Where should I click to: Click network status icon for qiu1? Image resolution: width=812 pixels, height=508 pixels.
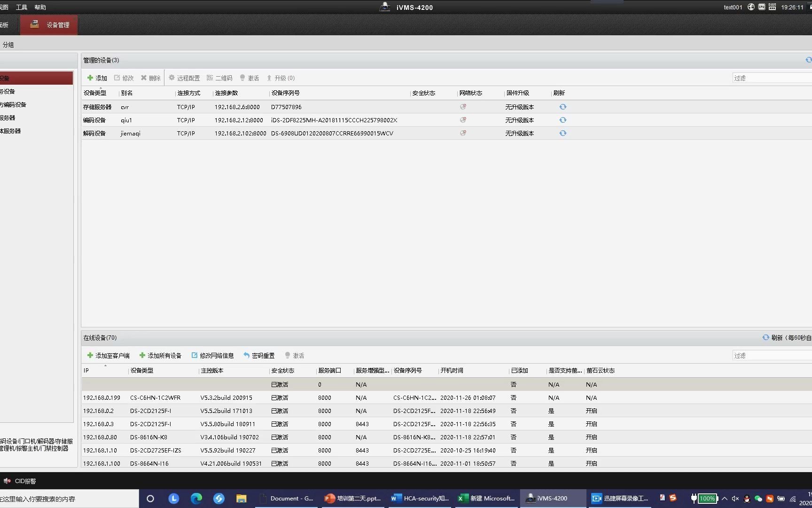463,120
